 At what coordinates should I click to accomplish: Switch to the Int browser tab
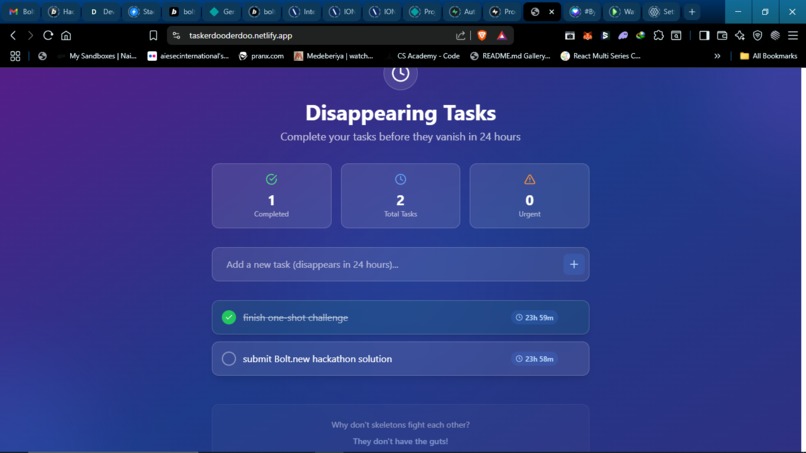tap(302, 12)
